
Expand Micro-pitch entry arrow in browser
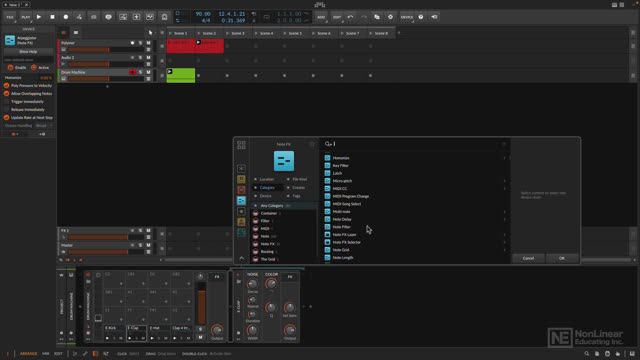pos(504,181)
